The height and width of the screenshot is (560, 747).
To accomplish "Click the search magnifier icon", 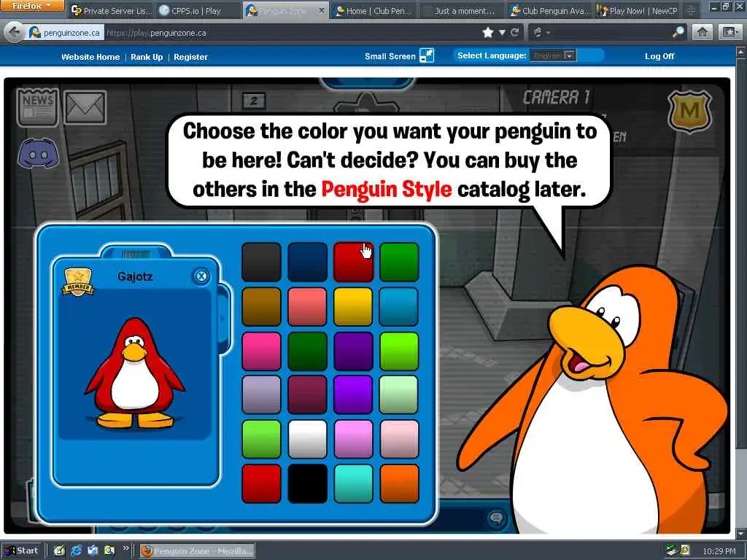I will [x=678, y=32].
